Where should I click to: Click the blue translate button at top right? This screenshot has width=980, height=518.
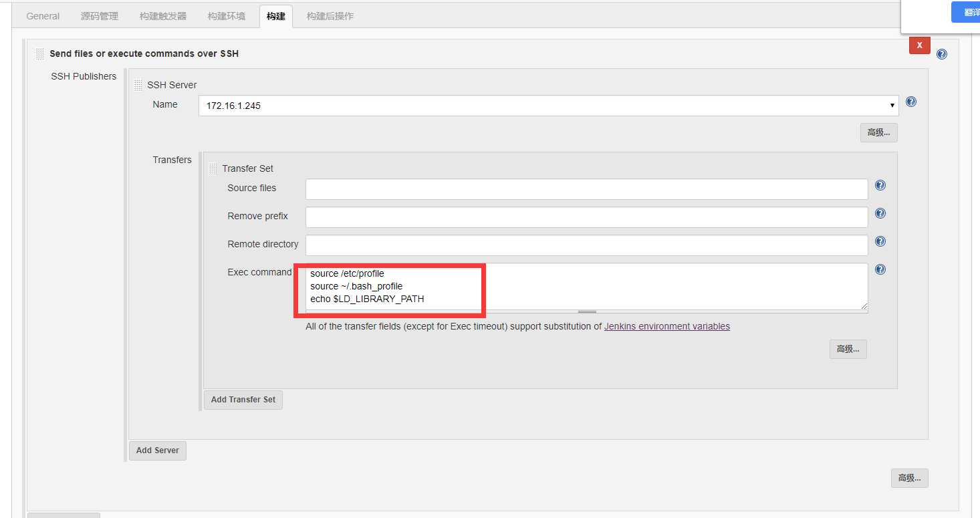click(x=965, y=12)
